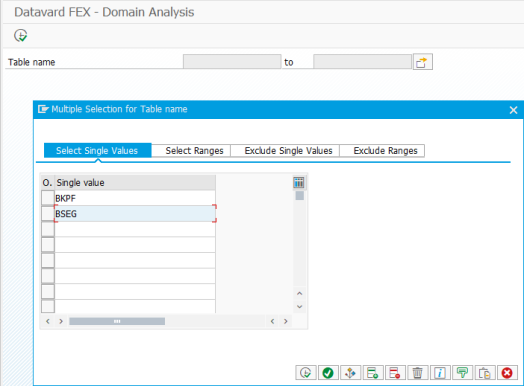Screen dimensions: 524x386
Task: Click the Delete Line icon
Action: click(x=395, y=373)
